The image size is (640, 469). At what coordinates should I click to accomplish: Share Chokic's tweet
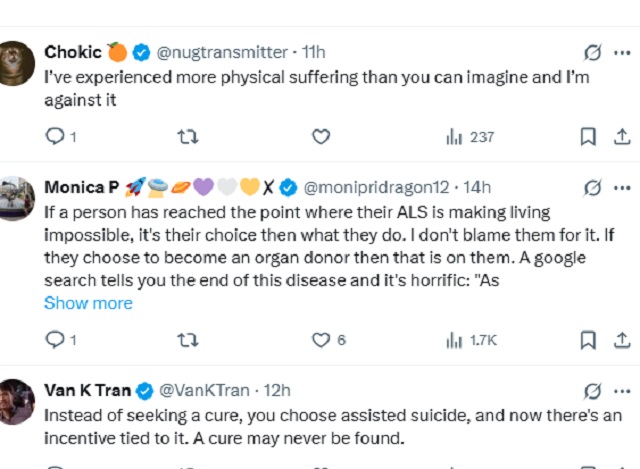[x=623, y=136]
